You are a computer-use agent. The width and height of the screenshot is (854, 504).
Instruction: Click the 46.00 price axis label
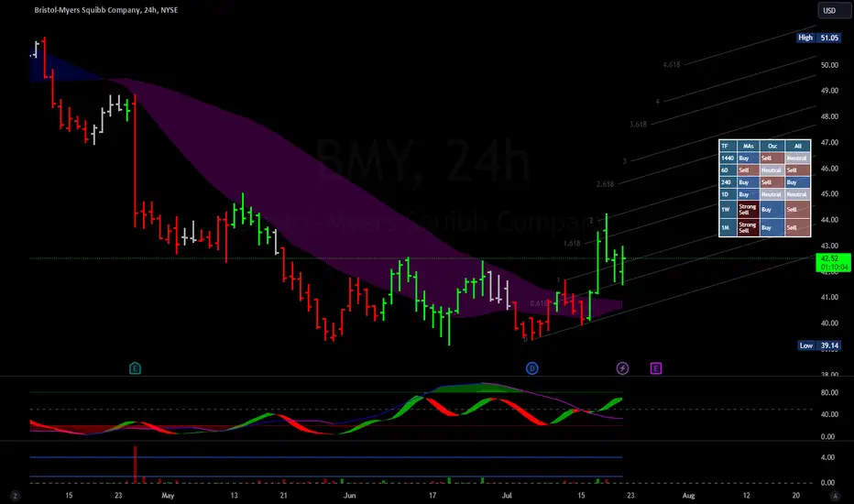click(x=829, y=169)
